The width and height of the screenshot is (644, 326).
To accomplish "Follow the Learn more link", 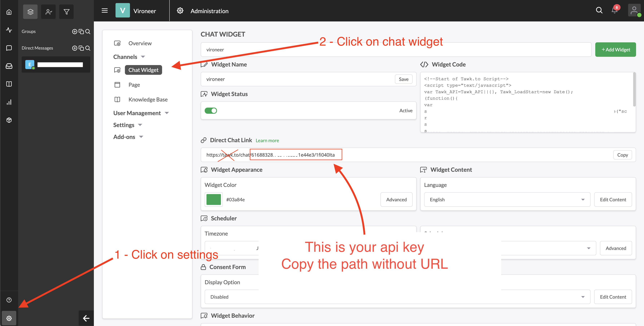I will [x=267, y=141].
